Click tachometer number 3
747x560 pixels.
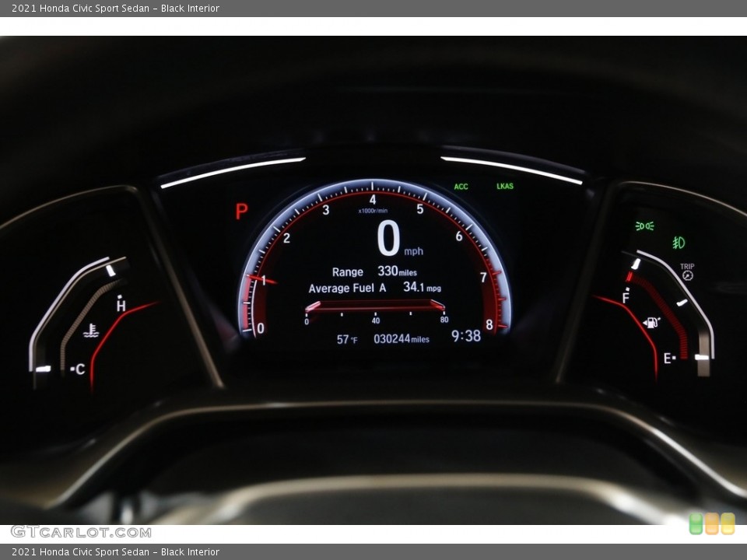point(326,210)
